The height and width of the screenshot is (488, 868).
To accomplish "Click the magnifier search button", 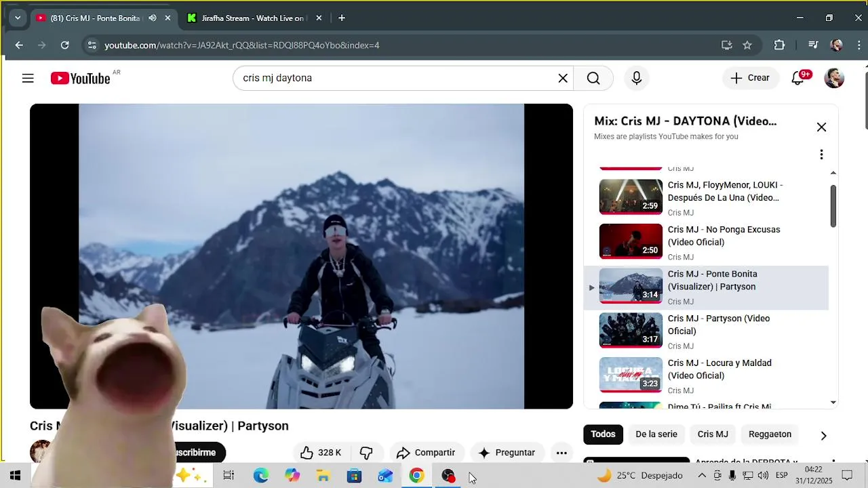I will point(593,78).
